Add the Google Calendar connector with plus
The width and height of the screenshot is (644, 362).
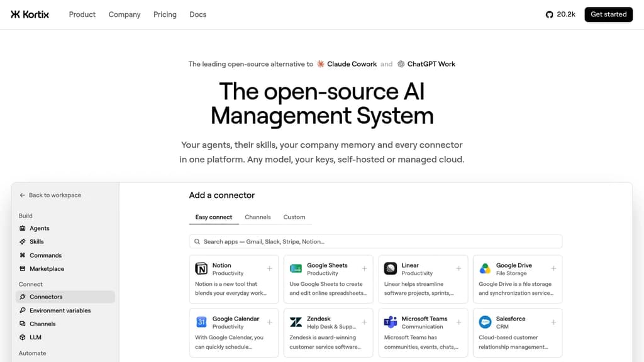[269, 322]
